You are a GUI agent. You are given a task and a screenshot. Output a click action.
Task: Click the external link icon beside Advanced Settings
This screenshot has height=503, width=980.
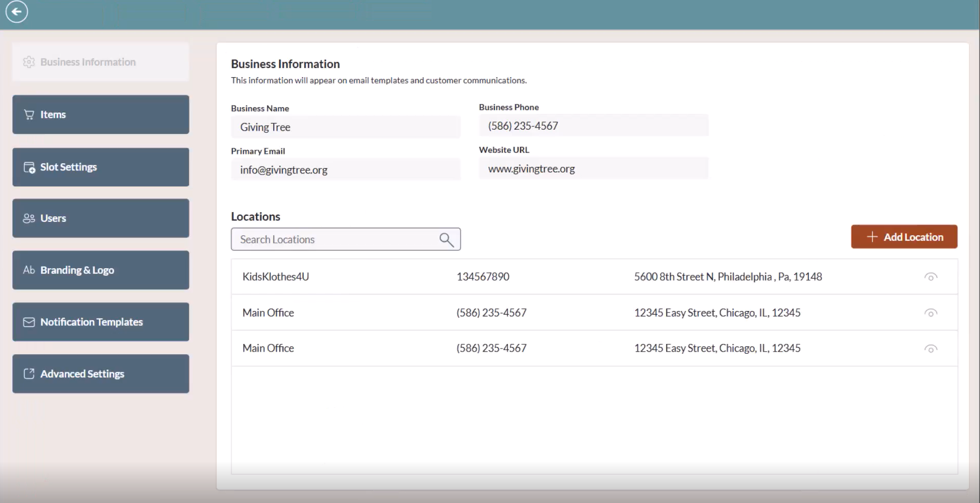pos(29,374)
